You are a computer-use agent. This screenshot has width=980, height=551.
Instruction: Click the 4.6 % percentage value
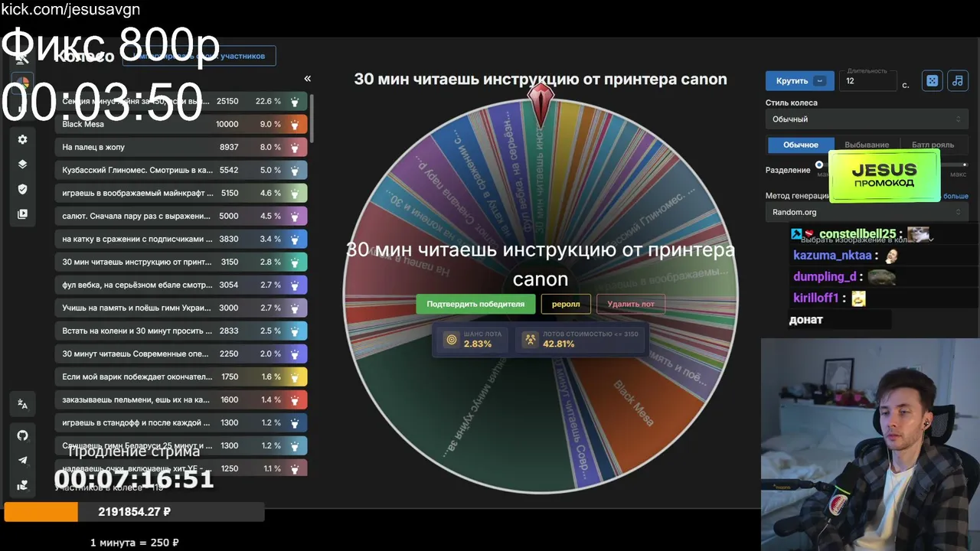point(270,193)
